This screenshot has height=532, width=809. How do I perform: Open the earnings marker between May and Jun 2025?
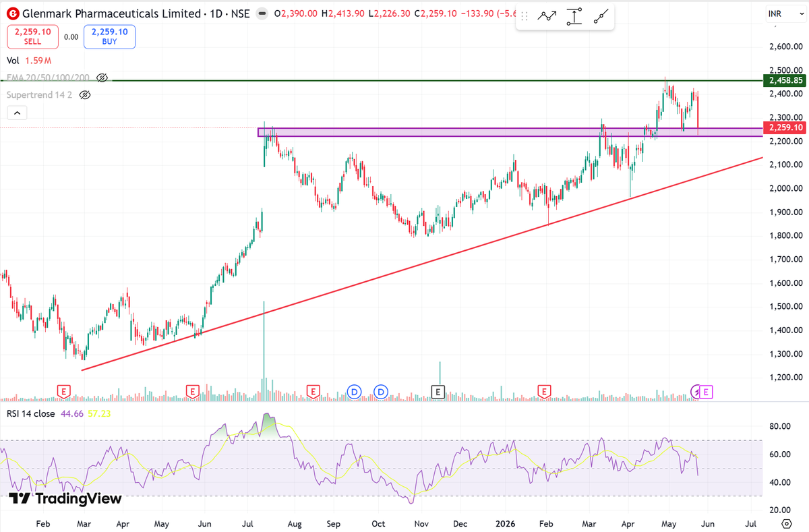[x=192, y=391]
